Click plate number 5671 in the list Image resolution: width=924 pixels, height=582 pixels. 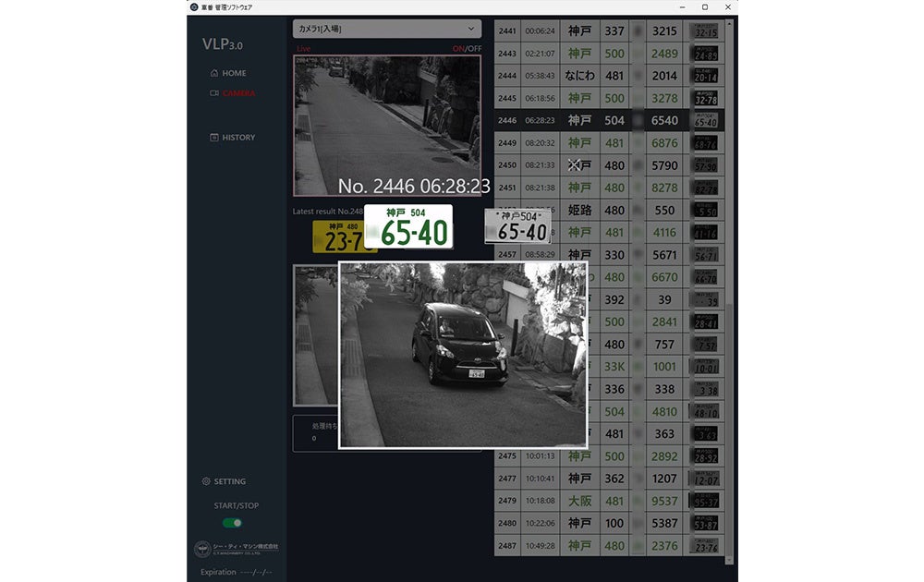[x=664, y=255]
